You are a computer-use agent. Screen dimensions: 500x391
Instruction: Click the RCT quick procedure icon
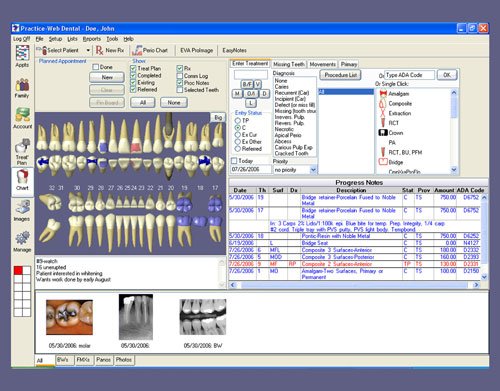point(383,123)
